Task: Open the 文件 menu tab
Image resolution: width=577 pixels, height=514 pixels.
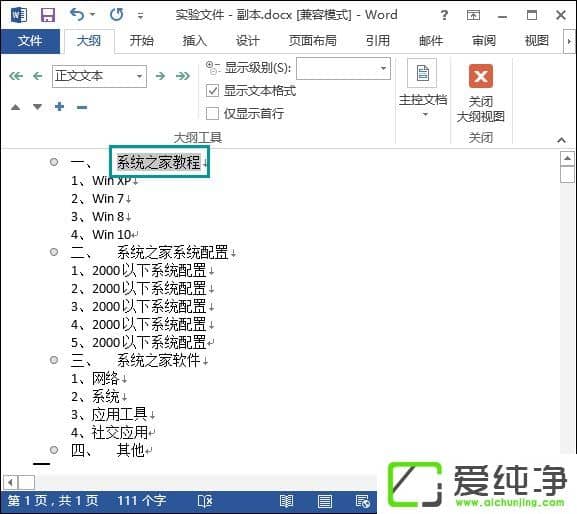Action: pyautogui.click(x=30, y=41)
